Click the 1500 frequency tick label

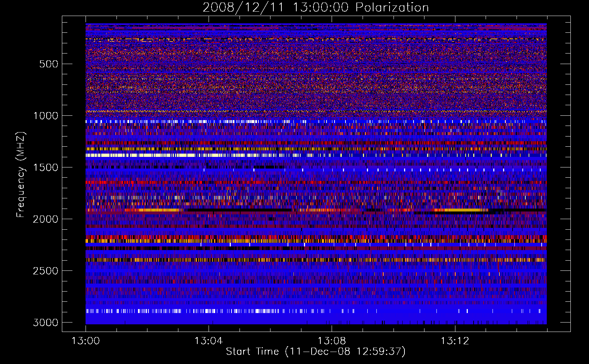46,167
